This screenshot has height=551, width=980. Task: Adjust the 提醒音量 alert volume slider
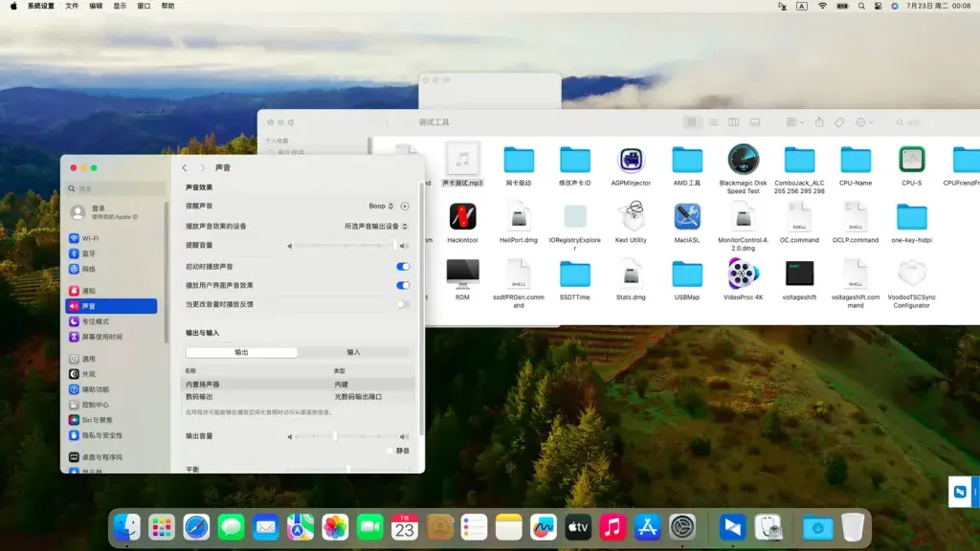(x=345, y=246)
